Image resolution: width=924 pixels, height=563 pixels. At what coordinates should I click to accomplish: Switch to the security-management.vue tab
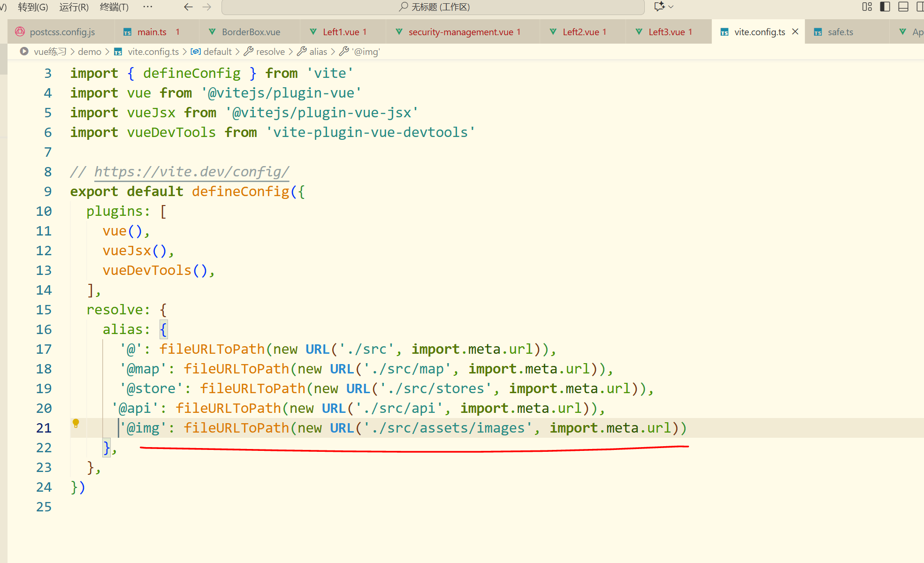click(460, 32)
